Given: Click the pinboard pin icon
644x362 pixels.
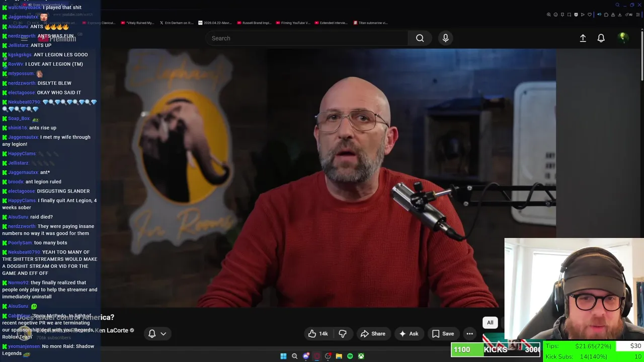Looking at the screenshot, I should (562, 15).
